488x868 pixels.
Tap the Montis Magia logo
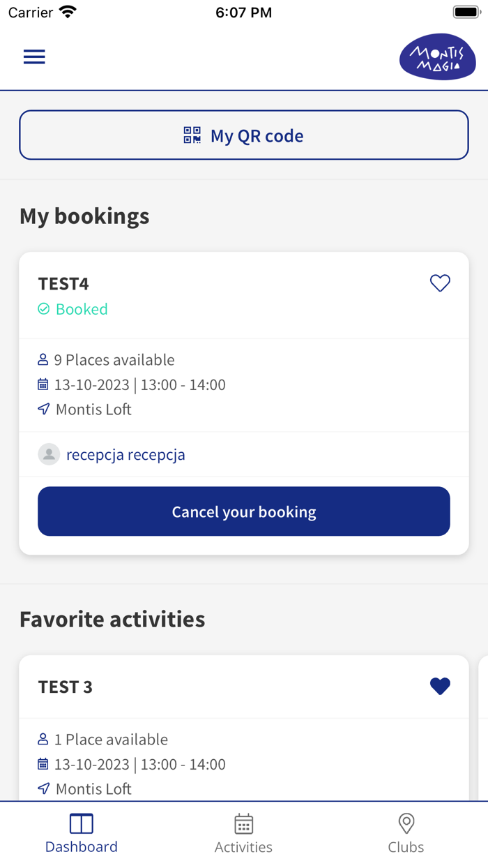tap(437, 57)
